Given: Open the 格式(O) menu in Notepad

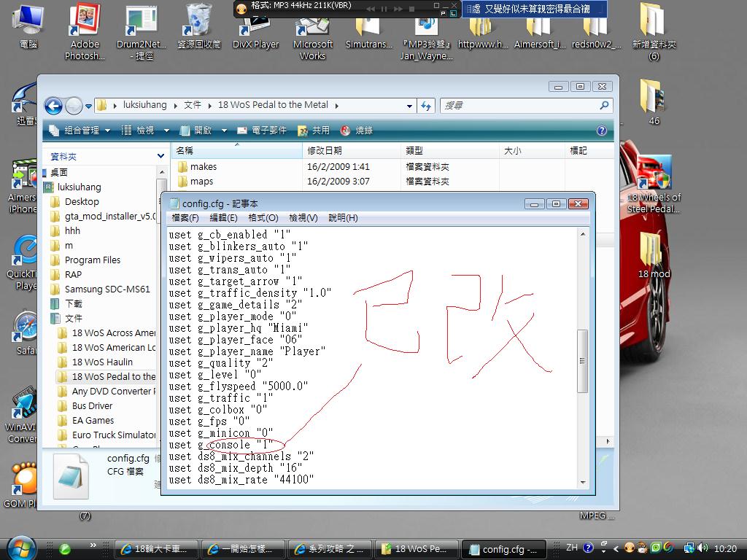Looking at the screenshot, I should coord(263,217).
